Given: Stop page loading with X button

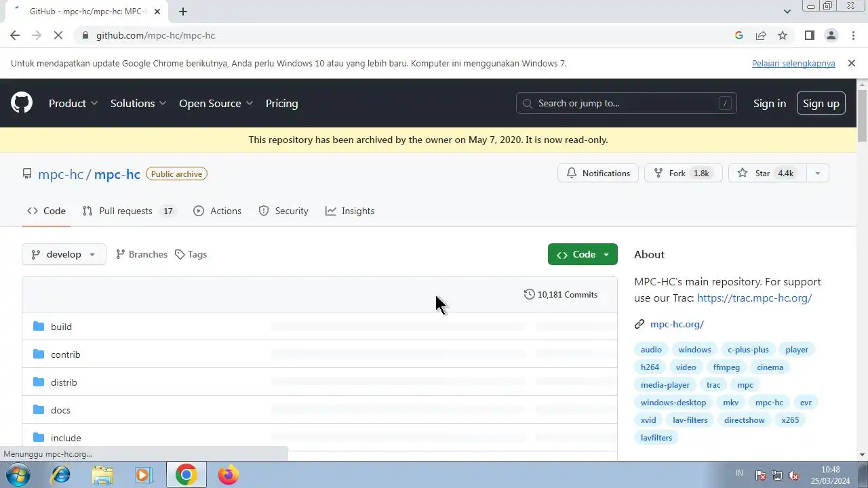Looking at the screenshot, I should [58, 35].
